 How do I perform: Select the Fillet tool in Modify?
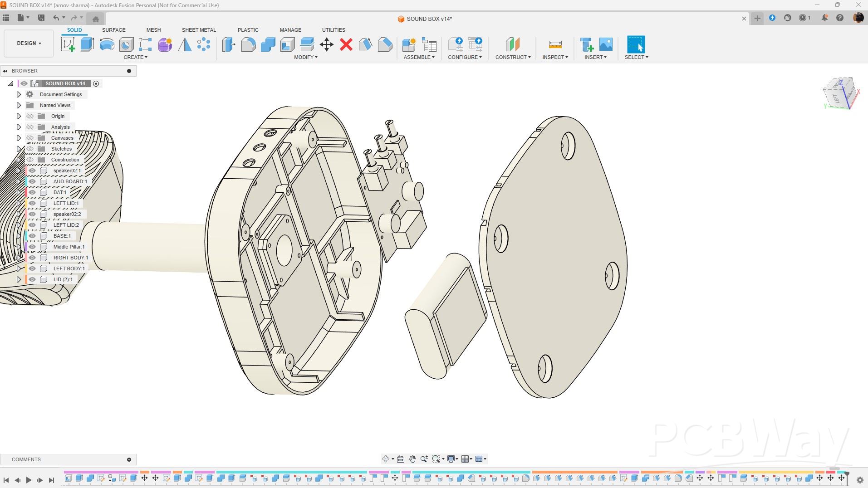click(x=248, y=44)
